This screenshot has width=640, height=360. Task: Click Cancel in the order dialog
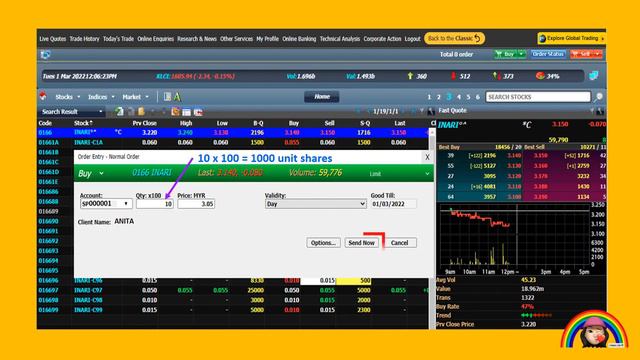pyautogui.click(x=400, y=242)
